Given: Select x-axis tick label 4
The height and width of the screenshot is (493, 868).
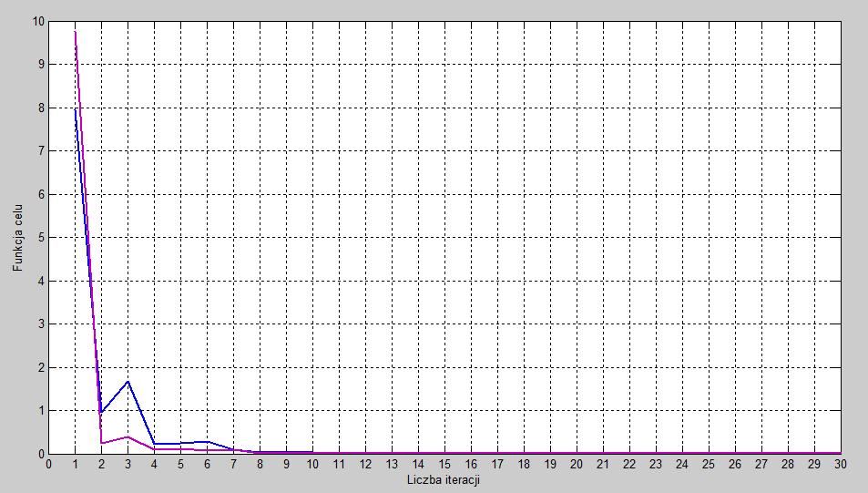Looking at the screenshot, I should [155, 465].
